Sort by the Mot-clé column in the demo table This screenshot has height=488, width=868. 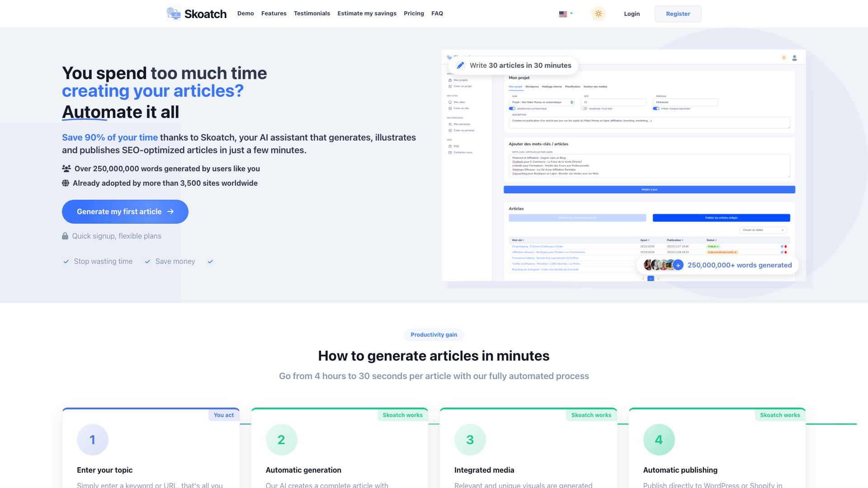point(518,240)
